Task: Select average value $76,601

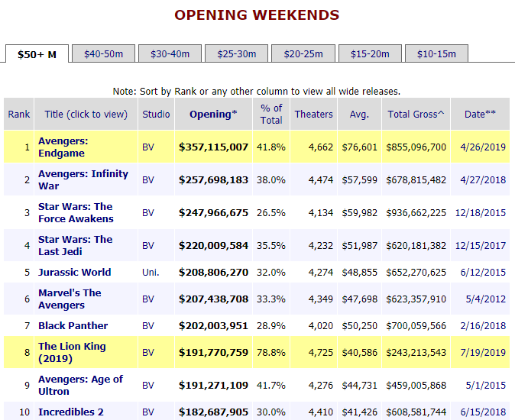Action: [x=360, y=147]
